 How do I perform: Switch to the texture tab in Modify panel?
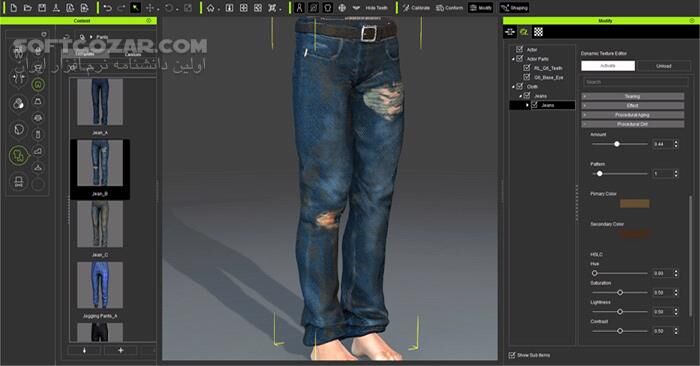tap(524, 32)
